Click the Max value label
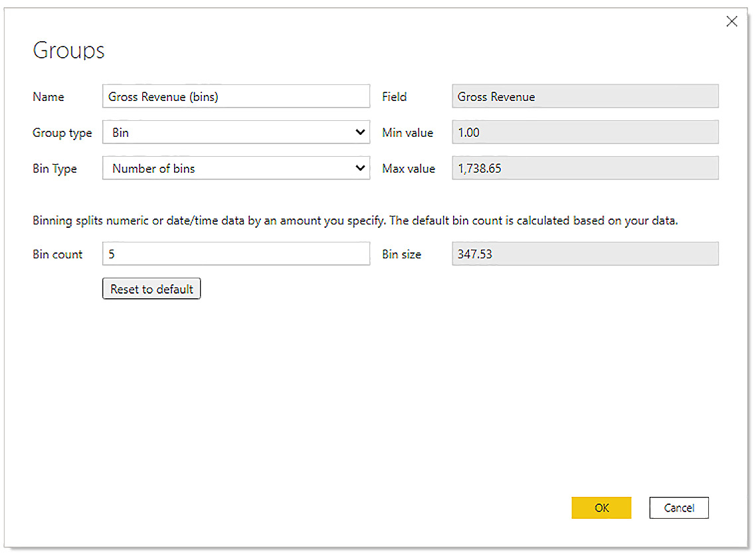Viewport: 756px width, 556px height. [x=409, y=169]
